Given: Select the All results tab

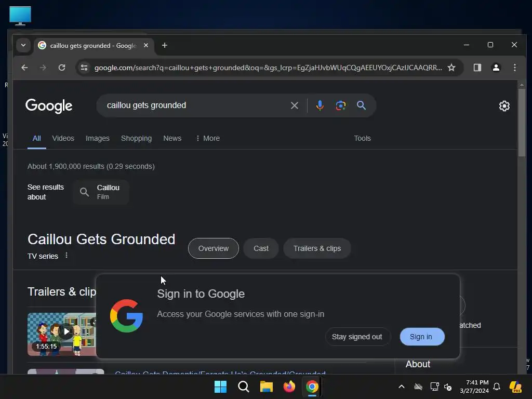Looking at the screenshot, I should tap(37, 138).
